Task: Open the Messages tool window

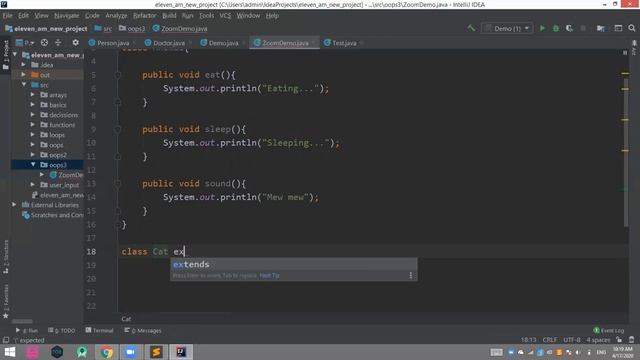Action: pos(143,330)
